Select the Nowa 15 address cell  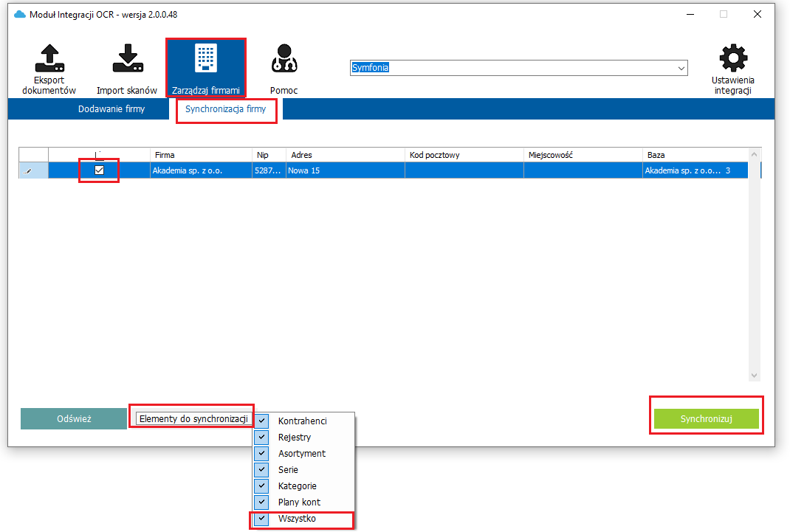[x=345, y=170]
